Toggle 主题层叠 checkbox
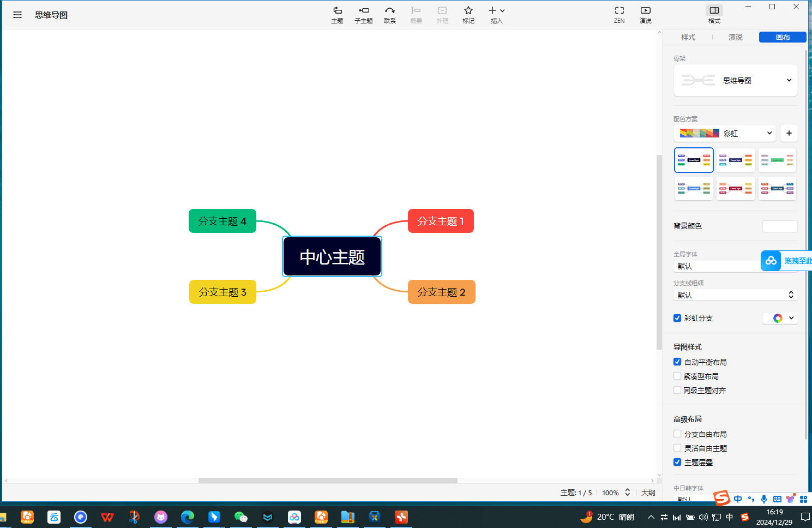 click(x=677, y=462)
